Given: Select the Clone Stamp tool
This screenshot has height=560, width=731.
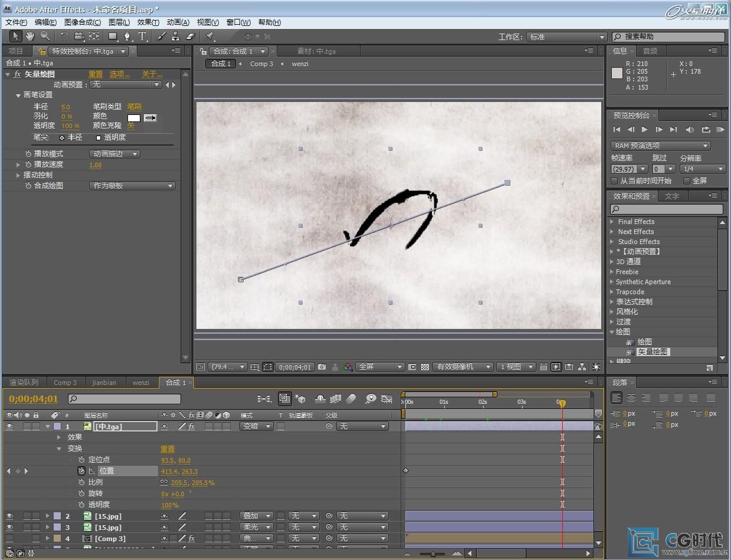Looking at the screenshot, I should coord(175,37).
